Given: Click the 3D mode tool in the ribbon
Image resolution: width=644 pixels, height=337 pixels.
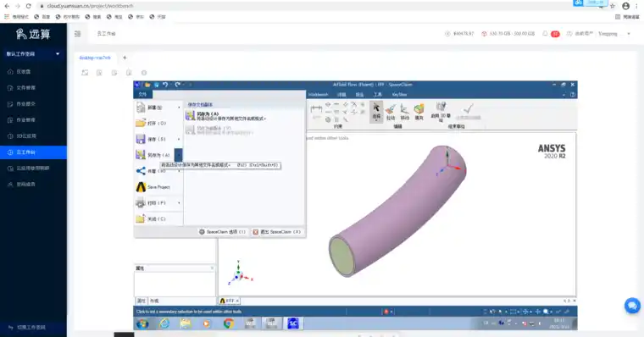Looking at the screenshot, I should point(441,112).
